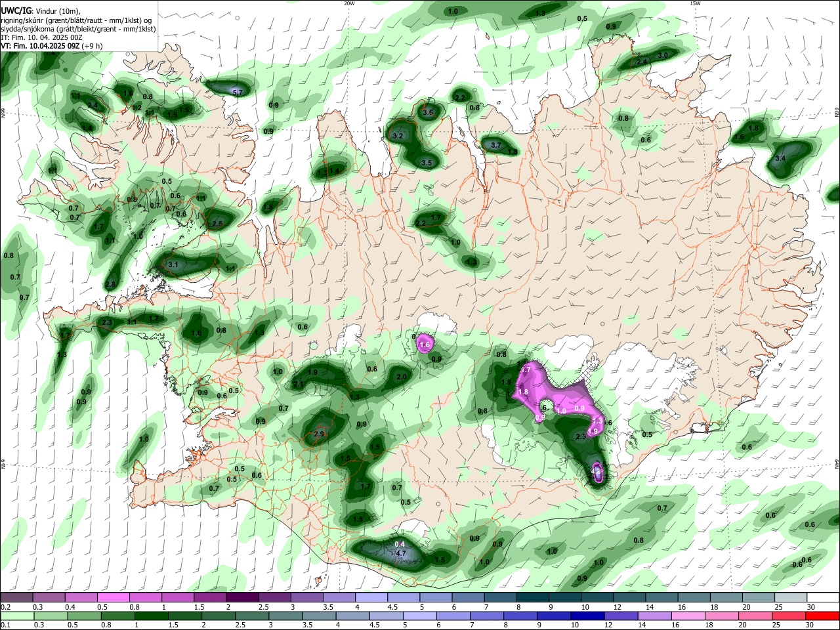Click the dark teal 8 swatch in top legend row

533,598
